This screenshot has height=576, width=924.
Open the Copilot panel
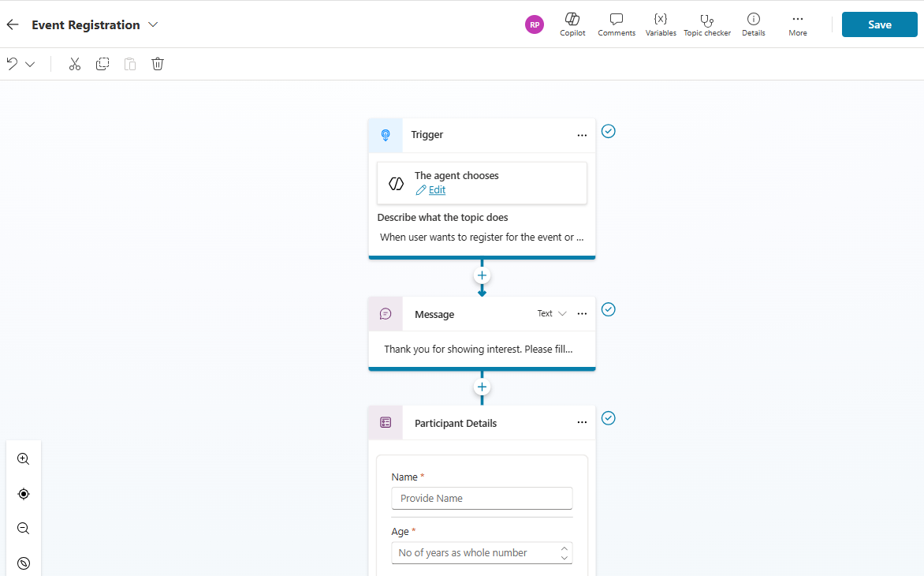tap(572, 24)
